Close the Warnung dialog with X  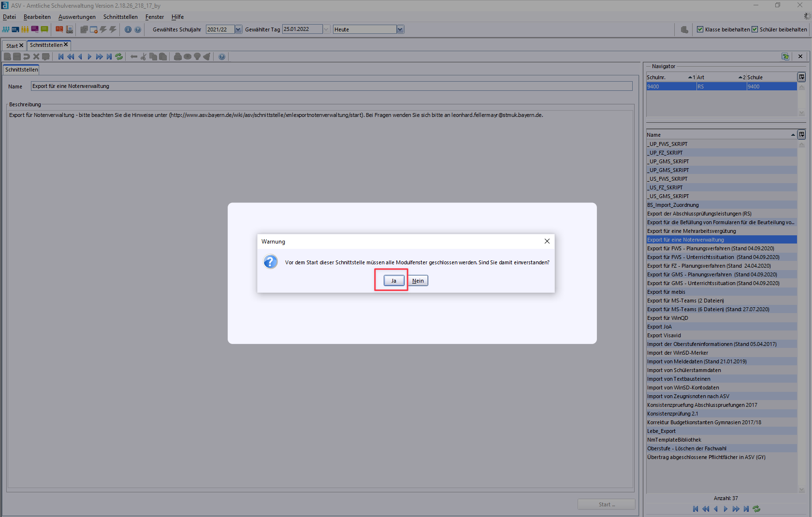coord(547,241)
